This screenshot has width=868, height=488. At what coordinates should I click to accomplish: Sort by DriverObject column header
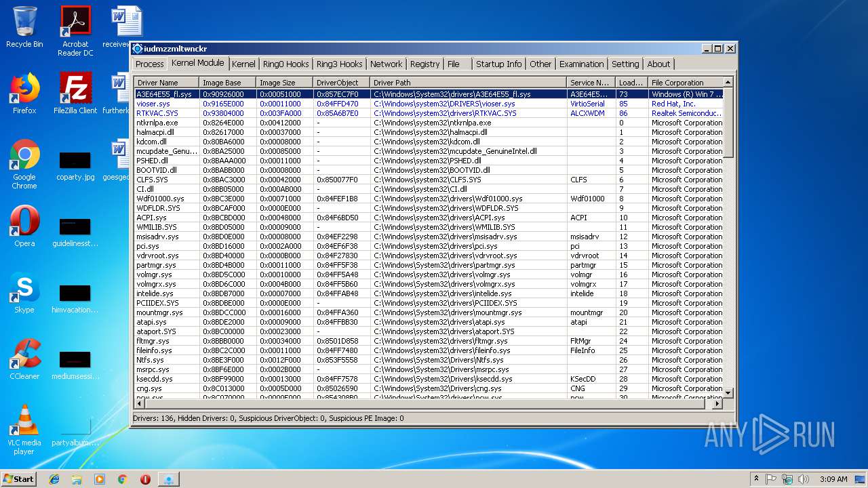[342, 83]
